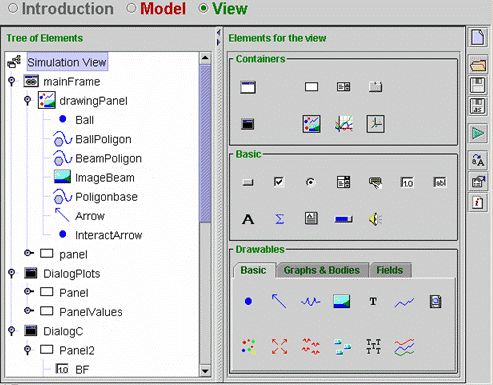Select the Particle blue dot drawable
The width and height of the screenshot is (493, 385).
pos(248,301)
